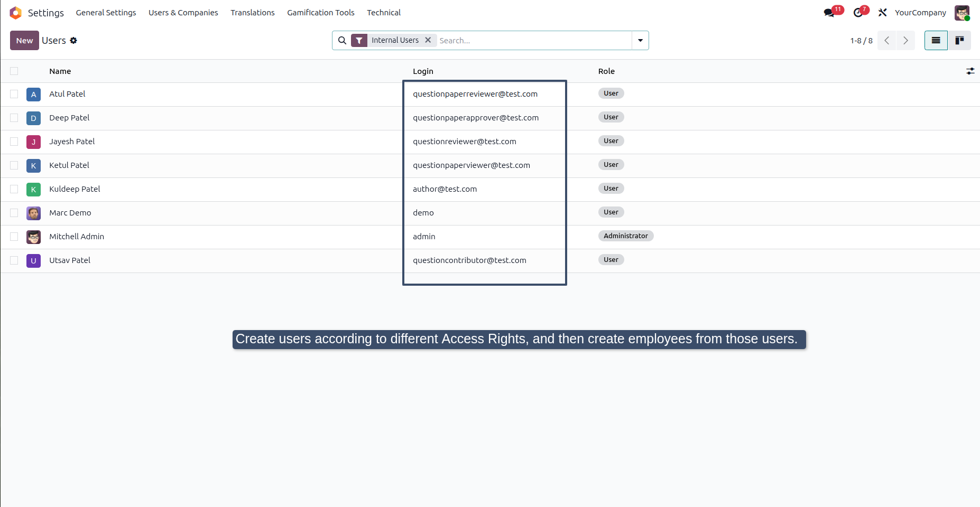
Task: Open the YourCompany switcher
Action: point(920,13)
